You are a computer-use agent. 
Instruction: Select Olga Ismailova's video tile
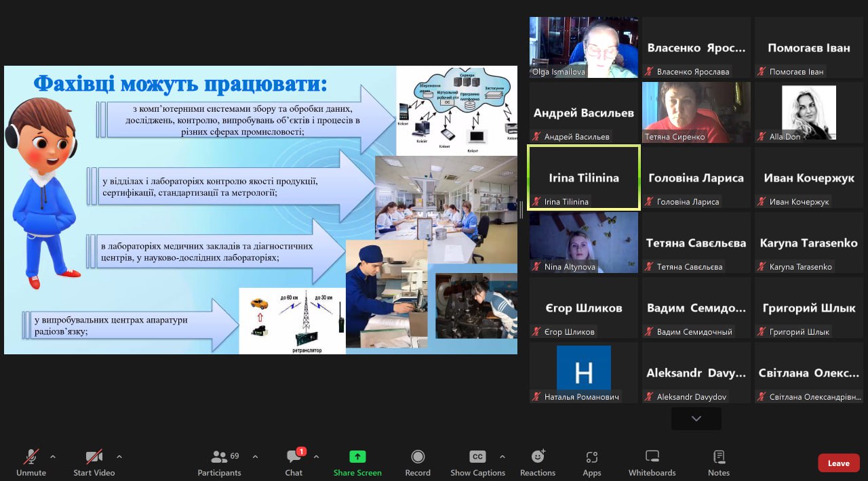584,47
